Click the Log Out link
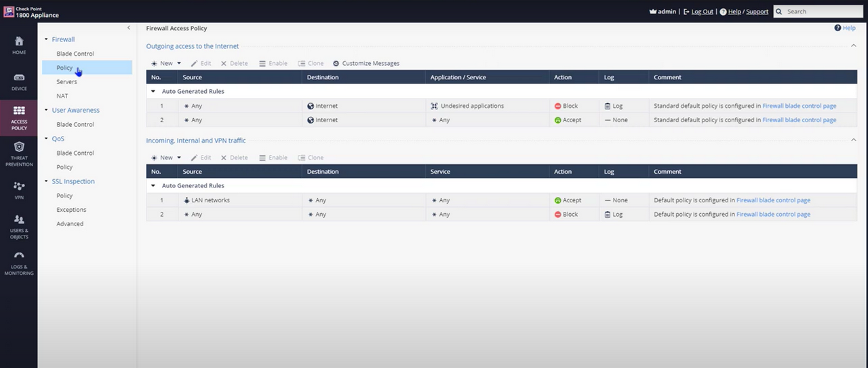This screenshot has width=868, height=368. pos(702,12)
